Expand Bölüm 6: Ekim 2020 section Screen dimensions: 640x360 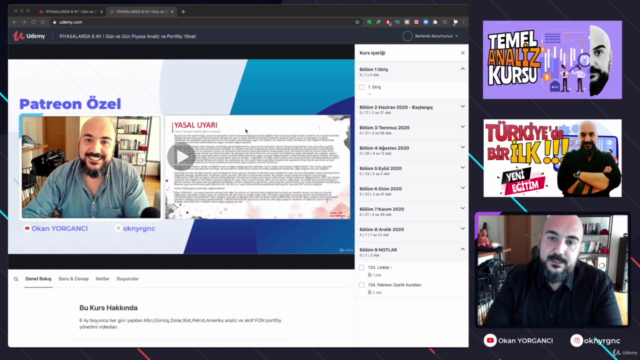462,189
